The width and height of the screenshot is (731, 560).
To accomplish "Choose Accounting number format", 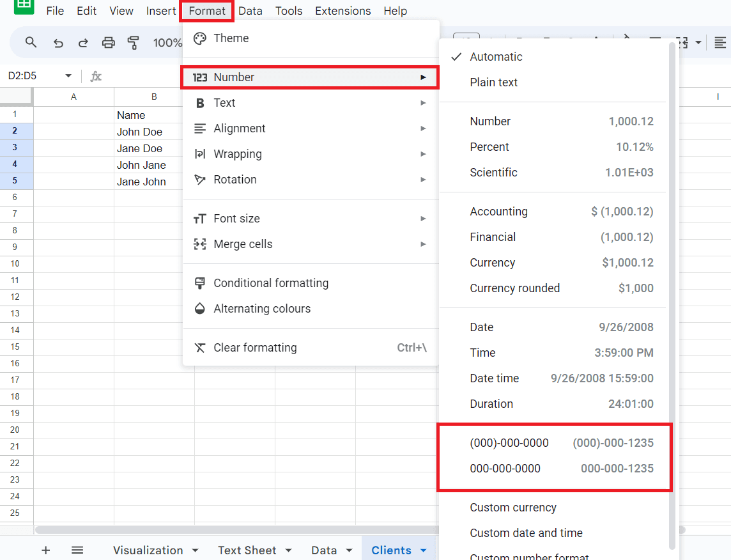I will [x=553, y=212].
